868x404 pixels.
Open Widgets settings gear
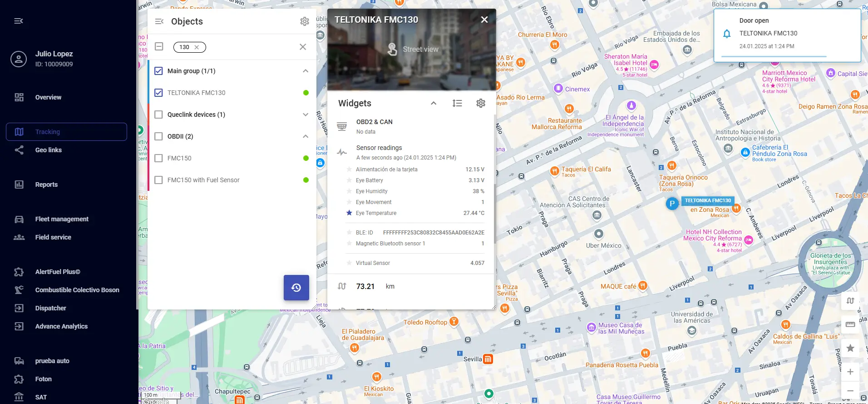click(481, 103)
